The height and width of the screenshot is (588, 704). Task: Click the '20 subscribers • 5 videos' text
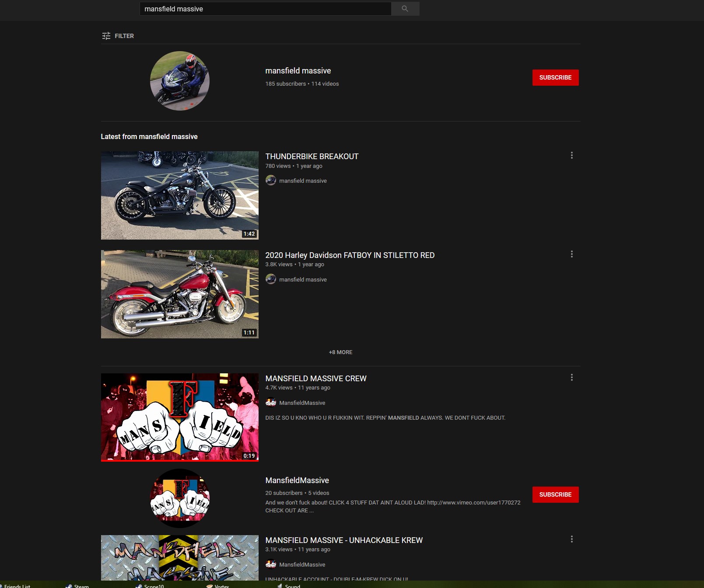pos(297,493)
